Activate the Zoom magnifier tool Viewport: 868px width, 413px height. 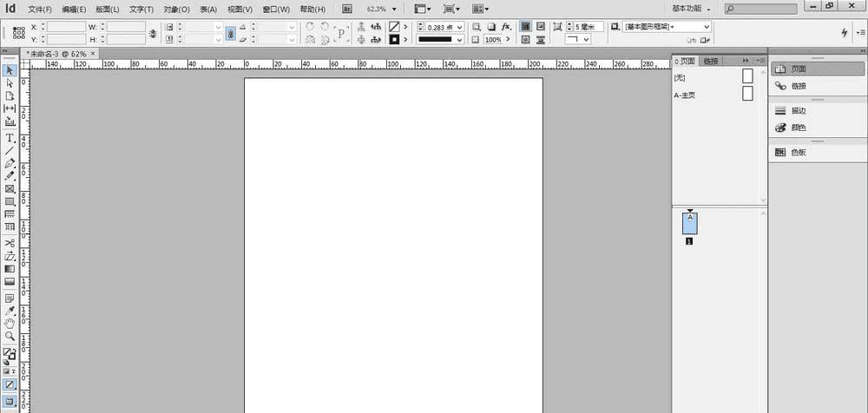tap(10, 336)
